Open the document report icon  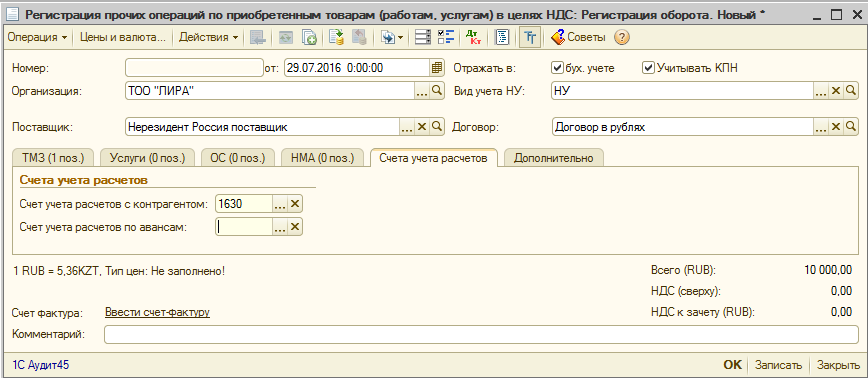[x=503, y=38]
